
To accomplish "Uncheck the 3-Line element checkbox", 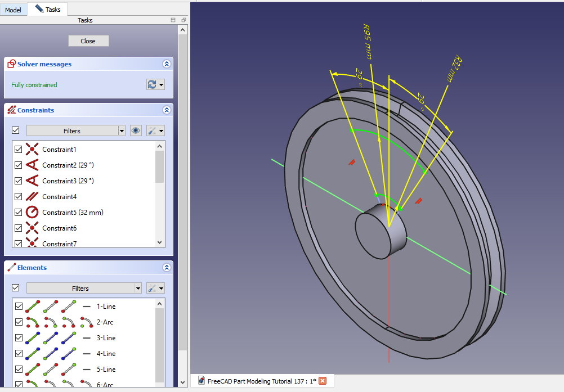I will coord(19,338).
